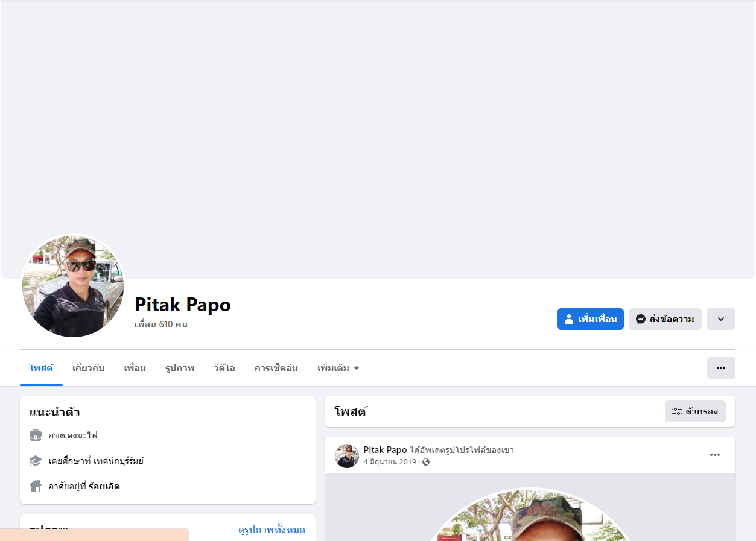Click the Pitak Papo profile name heading
The image size is (756, 541).
pyautogui.click(x=183, y=305)
